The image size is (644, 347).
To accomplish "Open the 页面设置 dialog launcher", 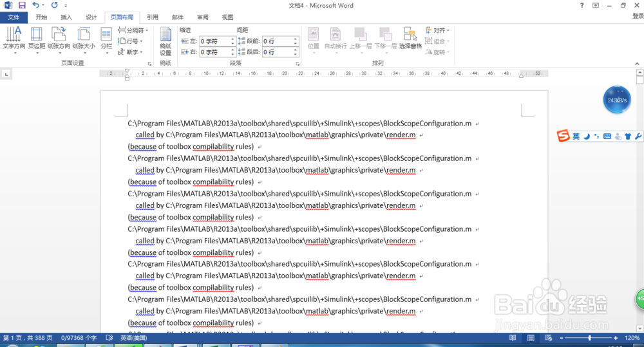I will click(149, 64).
